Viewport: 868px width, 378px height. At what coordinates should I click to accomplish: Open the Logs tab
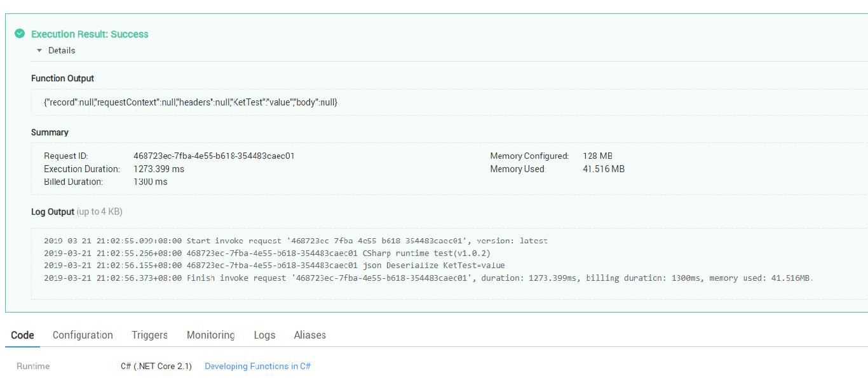[264, 335]
